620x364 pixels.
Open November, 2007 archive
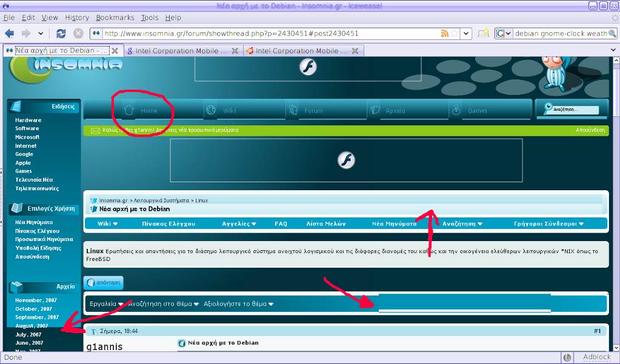[x=36, y=300]
